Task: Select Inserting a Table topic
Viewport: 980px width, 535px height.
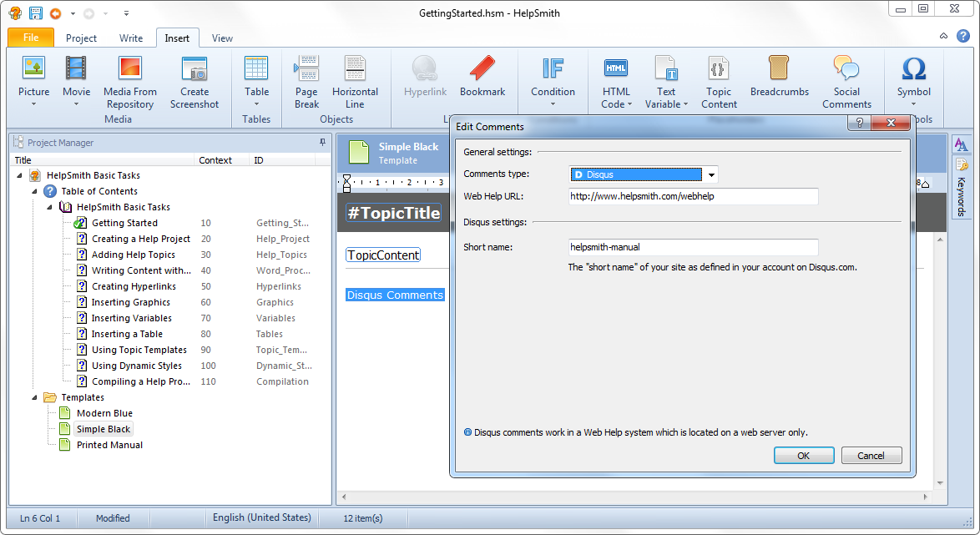Action: click(x=127, y=334)
